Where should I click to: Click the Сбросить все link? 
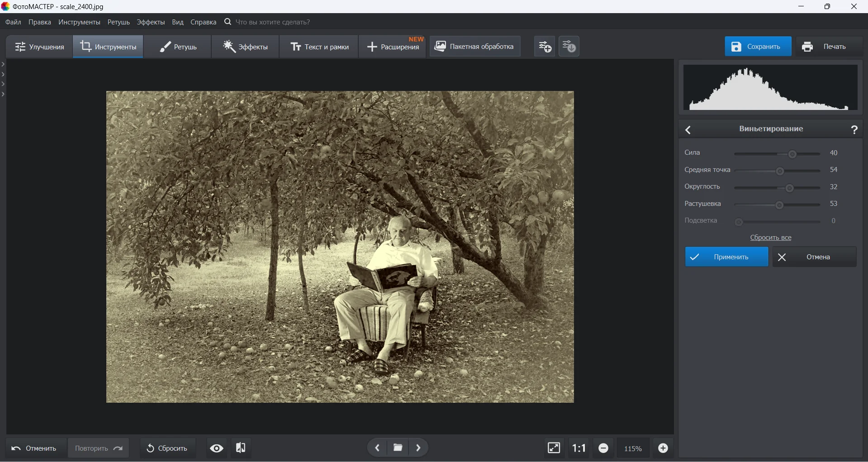(x=771, y=238)
